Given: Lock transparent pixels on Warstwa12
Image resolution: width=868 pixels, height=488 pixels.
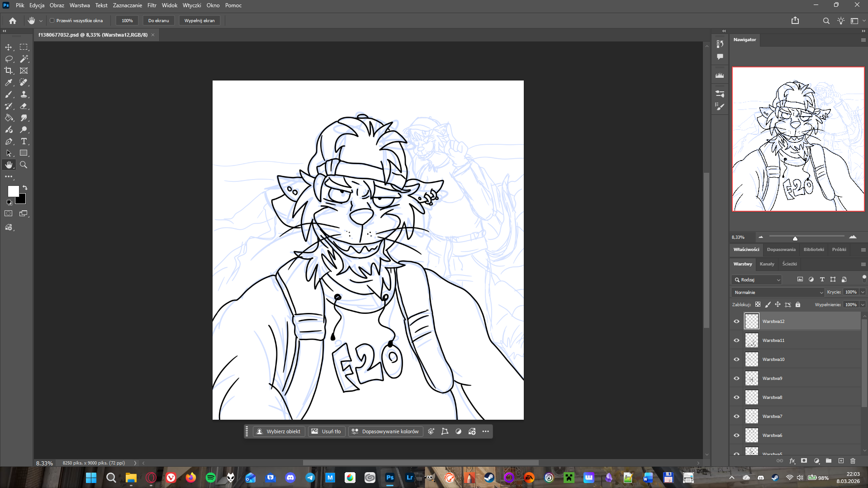Looking at the screenshot, I should coord(758,304).
